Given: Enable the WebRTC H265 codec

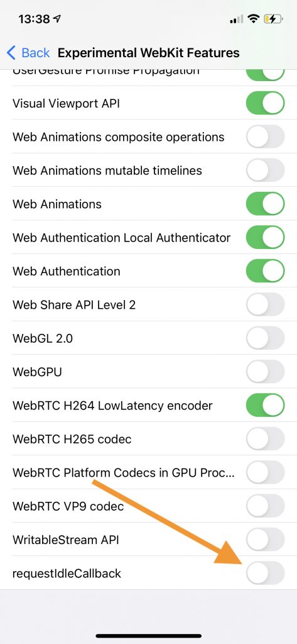Looking at the screenshot, I should (x=265, y=438).
